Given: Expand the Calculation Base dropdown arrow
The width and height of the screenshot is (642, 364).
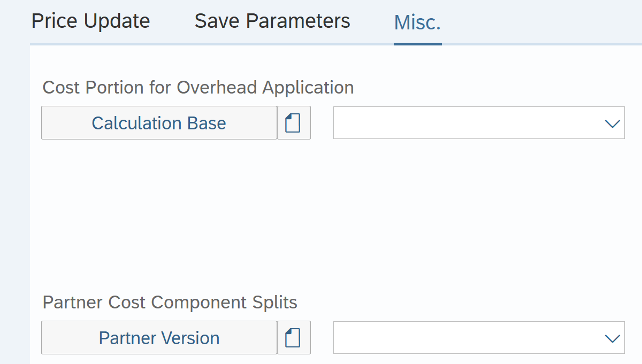Looking at the screenshot, I should tap(611, 123).
